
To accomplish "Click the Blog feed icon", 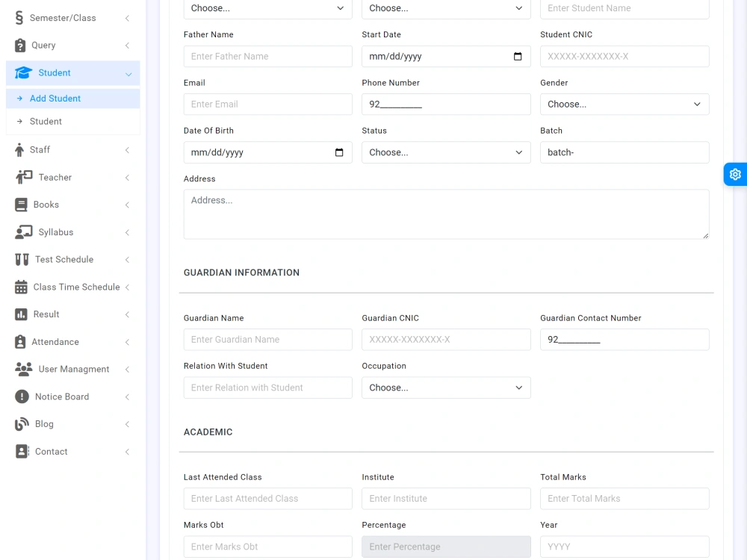I will [22, 424].
